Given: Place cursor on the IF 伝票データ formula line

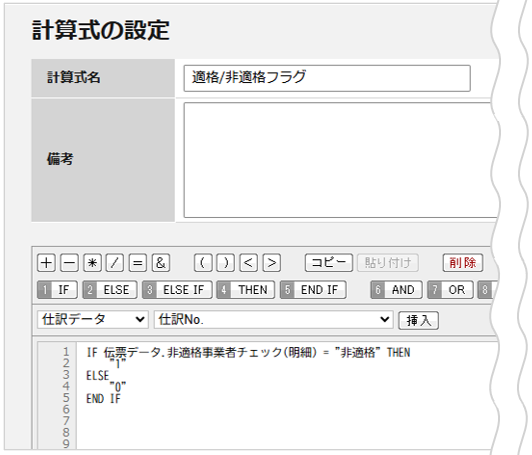Looking at the screenshot, I should click(x=248, y=353).
